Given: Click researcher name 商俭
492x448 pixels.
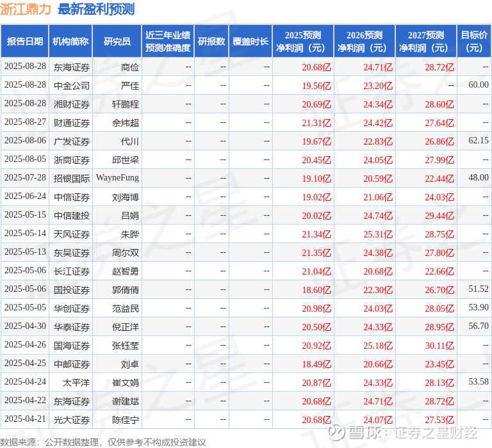Looking at the screenshot, I should [x=129, y=67].
